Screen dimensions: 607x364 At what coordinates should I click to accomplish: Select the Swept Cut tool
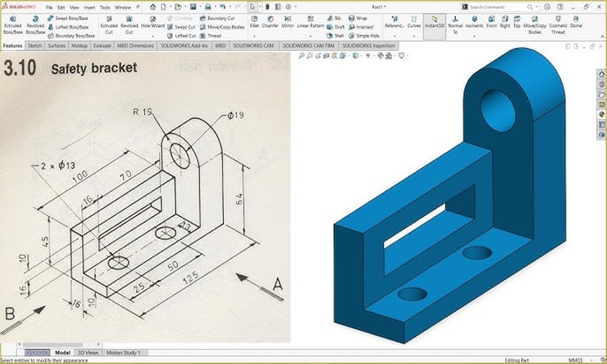point(181,27)
